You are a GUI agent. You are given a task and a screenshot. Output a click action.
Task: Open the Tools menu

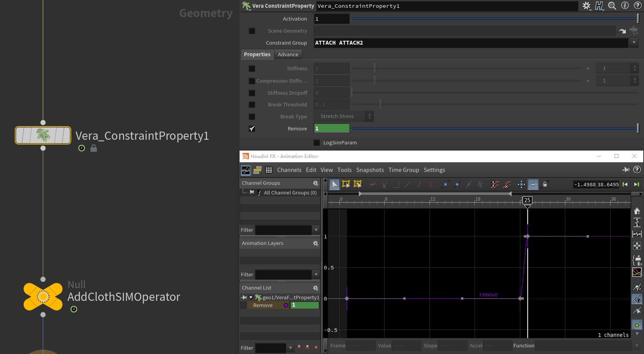344,170
